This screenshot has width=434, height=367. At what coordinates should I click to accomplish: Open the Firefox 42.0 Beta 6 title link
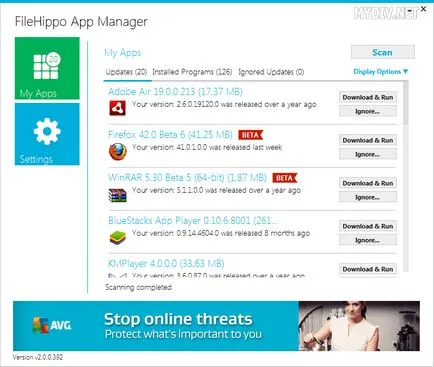coord(170,135)
